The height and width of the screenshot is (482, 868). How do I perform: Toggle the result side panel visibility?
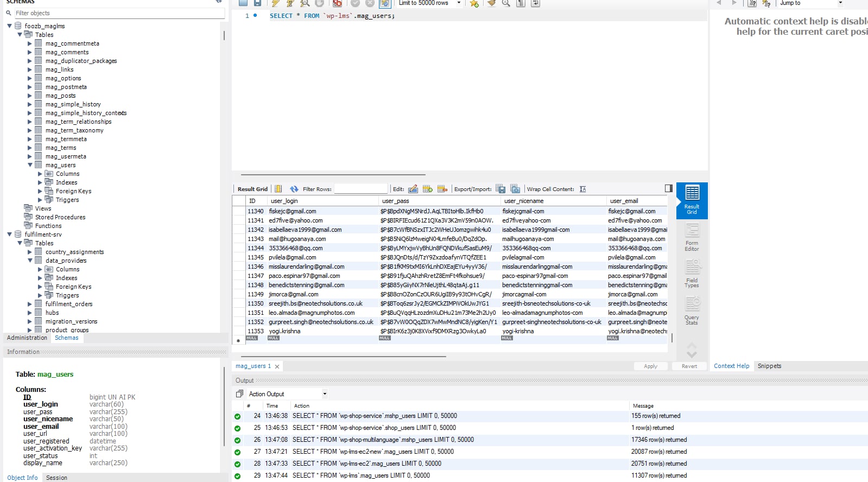point(669,188)
